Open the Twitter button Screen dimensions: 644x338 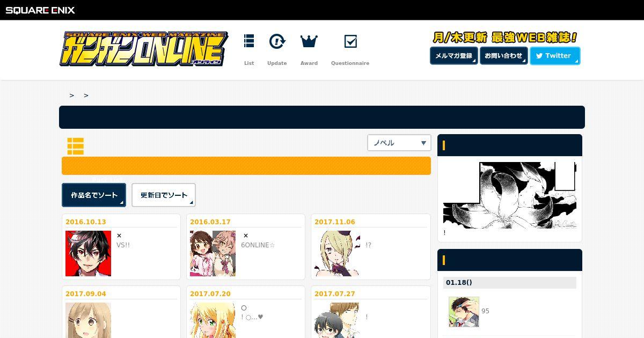[555, 56]
